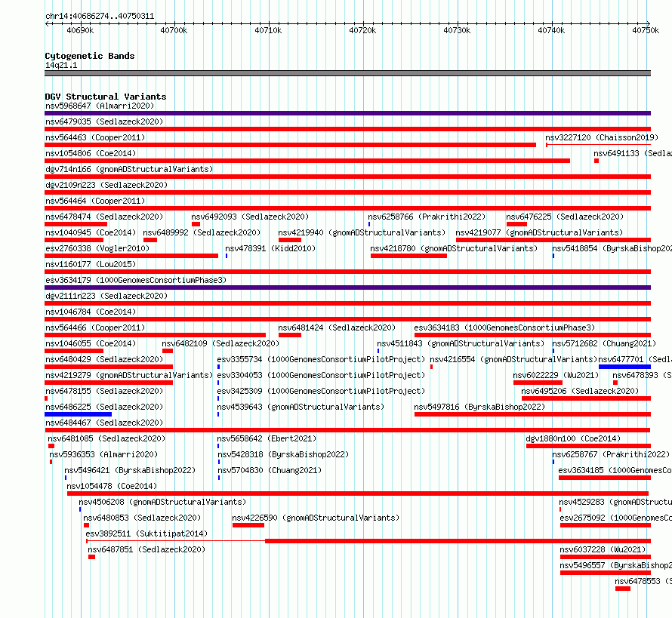Select nsv5658642 (Ebert2021) label
Viewport: 672px width, 618px height.
coord(267,438)
